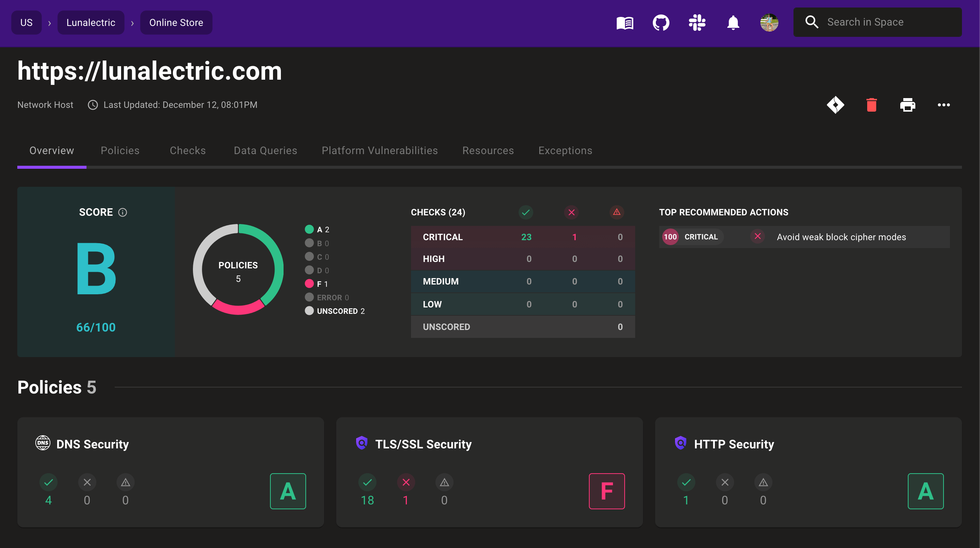Open the documentation book icon

[x=625, y=23]
